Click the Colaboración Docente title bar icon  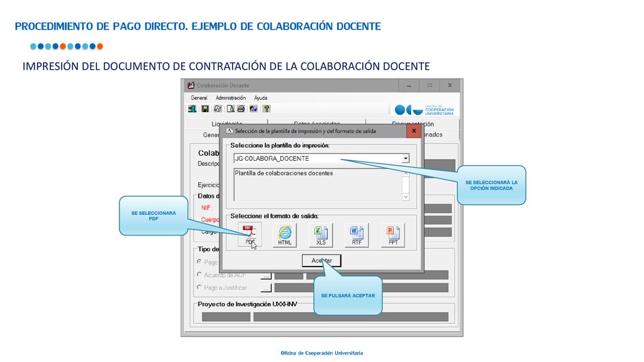click(191, 85)
